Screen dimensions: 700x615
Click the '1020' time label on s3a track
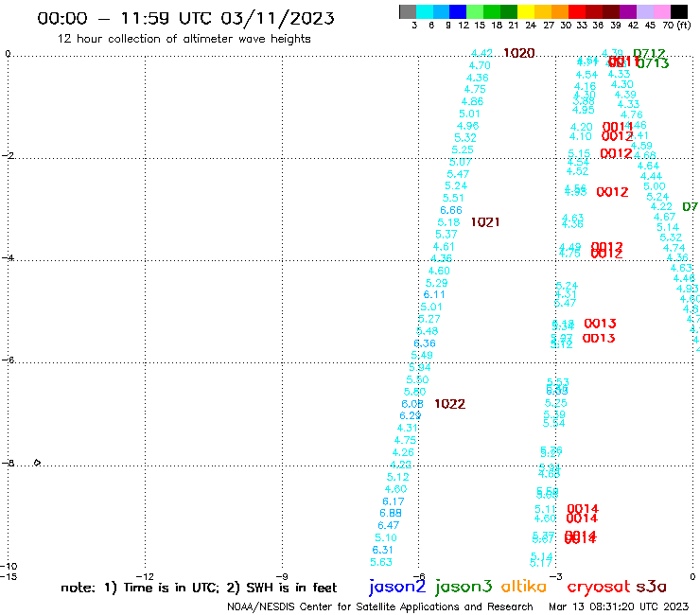click(518, 53)
